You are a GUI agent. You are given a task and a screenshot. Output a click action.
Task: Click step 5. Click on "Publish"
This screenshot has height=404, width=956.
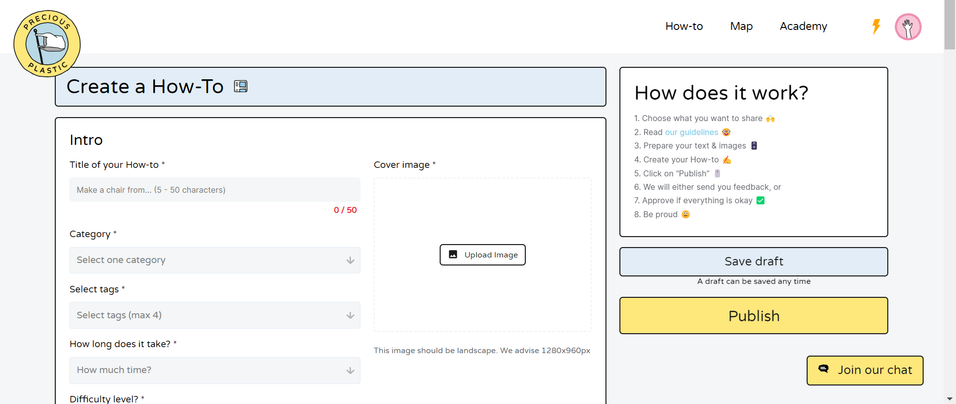coord(678,173)
